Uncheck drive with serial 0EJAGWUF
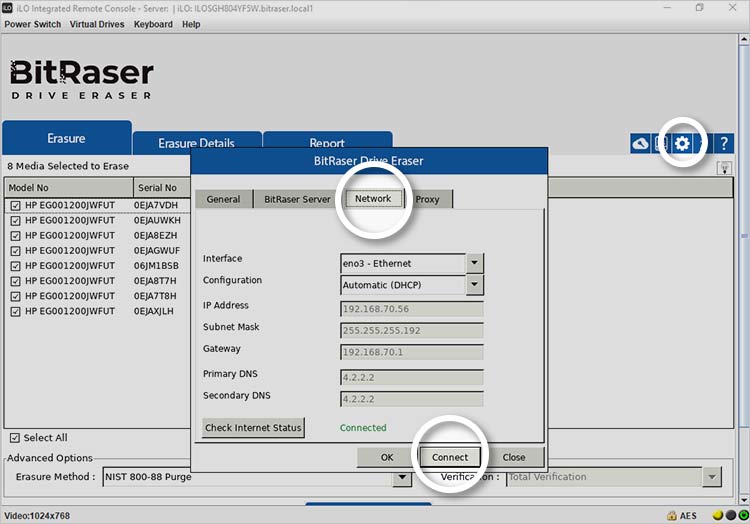The height and width of the screenshot is (524, 750). (x=15, y=251)
